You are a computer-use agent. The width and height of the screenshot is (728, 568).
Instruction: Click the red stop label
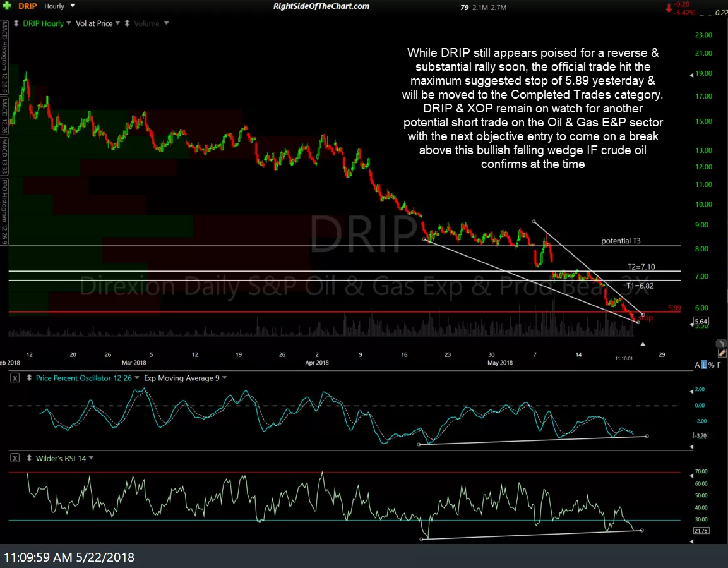645,318
